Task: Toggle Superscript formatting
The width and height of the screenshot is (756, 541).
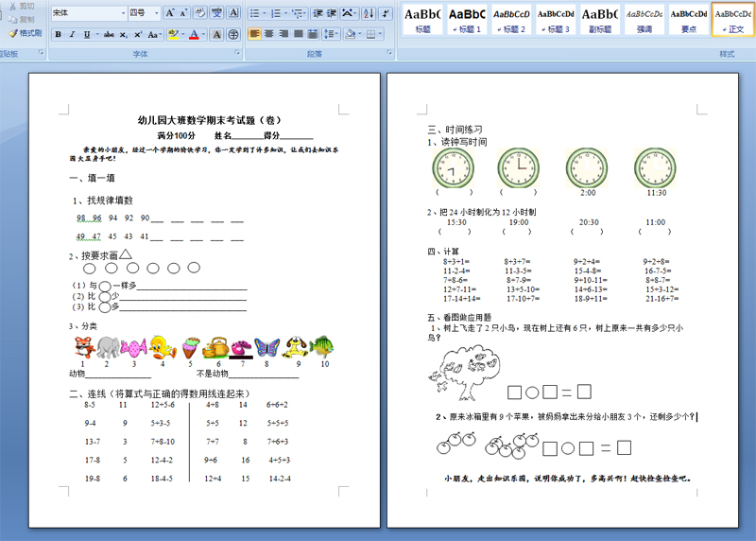Action: click(138, 34)
